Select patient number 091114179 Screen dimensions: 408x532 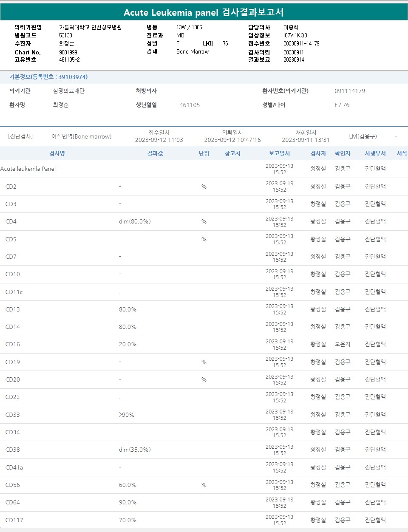click(x=349, y=91)
